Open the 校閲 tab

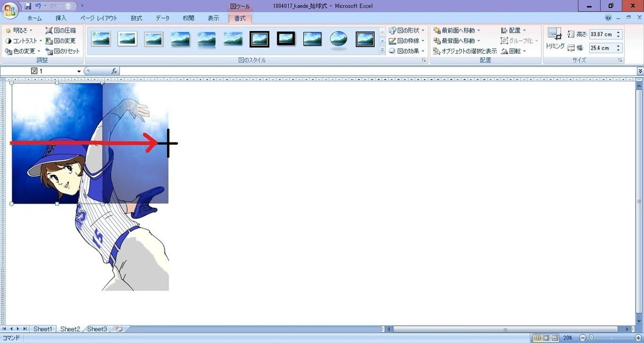point(188,18)
